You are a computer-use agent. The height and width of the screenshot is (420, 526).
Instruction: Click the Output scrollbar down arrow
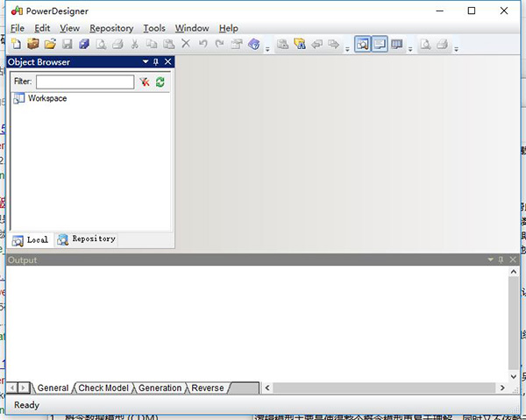[513, 376]
